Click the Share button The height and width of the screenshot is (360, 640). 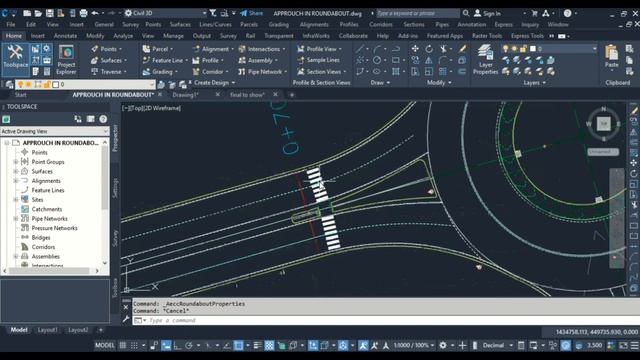[251, 13]
